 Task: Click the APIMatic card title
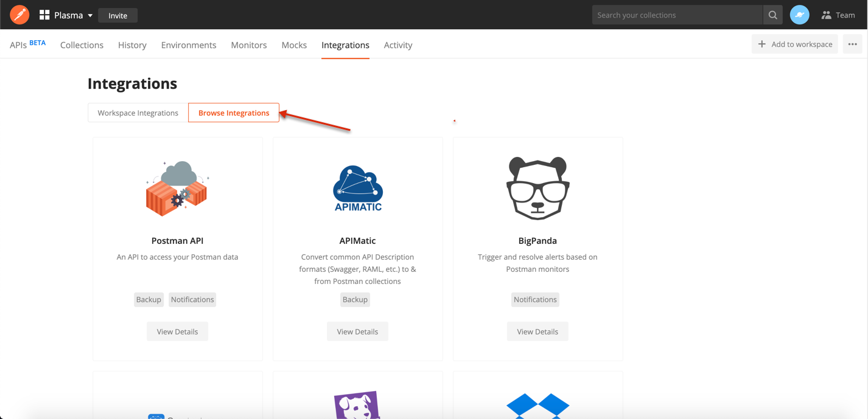click(357, 241)
